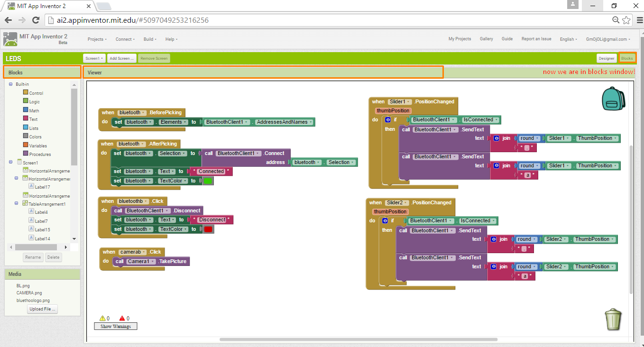Click the Show Warnings button
This screenshot has height=347, width=644.
(x=115, y=326)
